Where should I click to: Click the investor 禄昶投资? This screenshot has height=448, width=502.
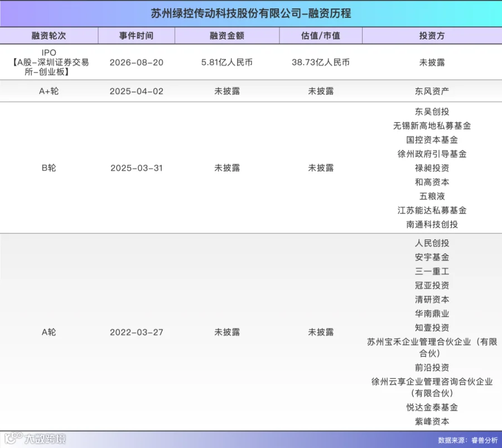pyautogui.click(x=432, y=168)
